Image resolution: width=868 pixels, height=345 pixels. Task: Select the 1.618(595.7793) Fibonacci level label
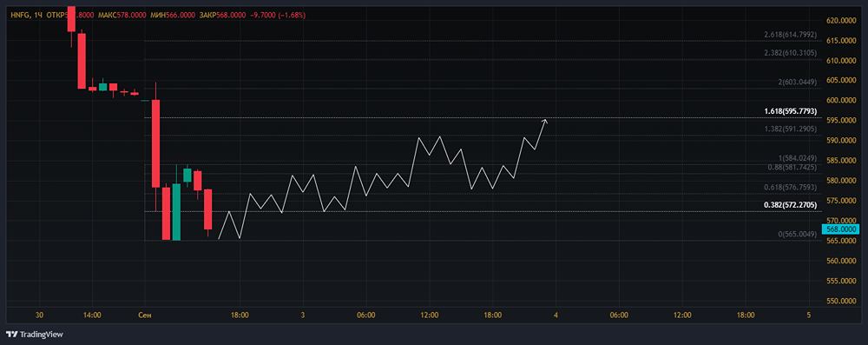click(x=791, y=111)
